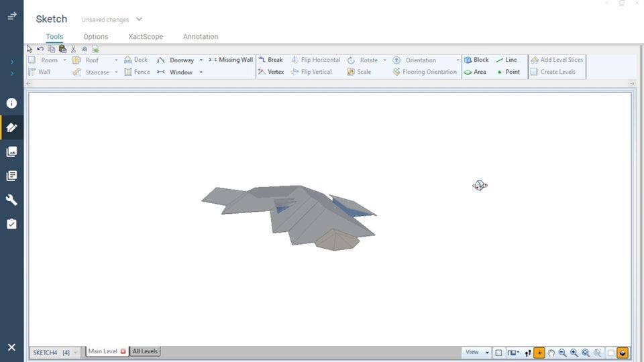Expand the Unsaved changes chevron
Viewport: 644px width, 362px height.
coord(139,19)
